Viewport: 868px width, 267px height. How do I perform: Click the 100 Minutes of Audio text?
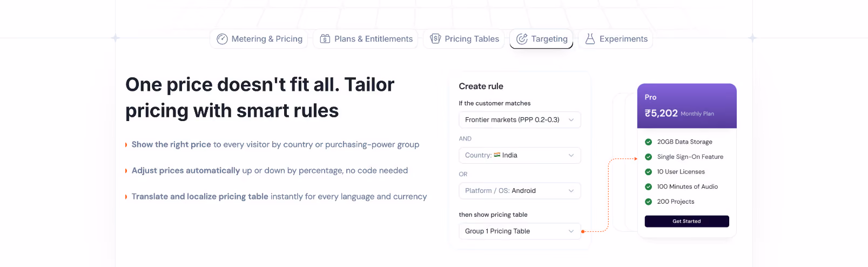pos(687,187)
